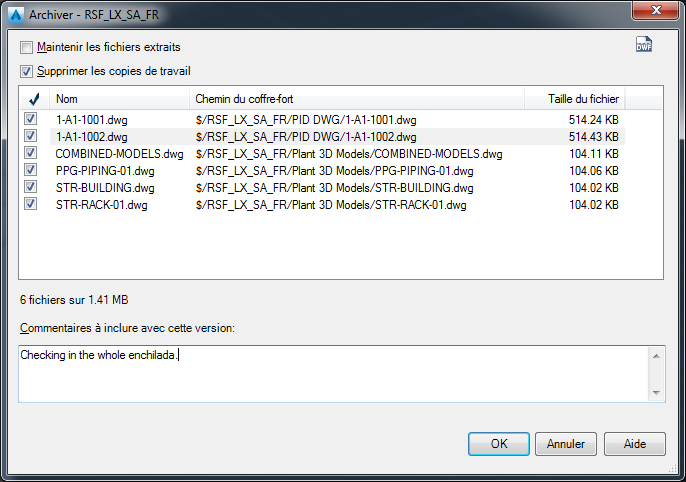
Task: Open the Aide help button
Action: tap(634, 443)
